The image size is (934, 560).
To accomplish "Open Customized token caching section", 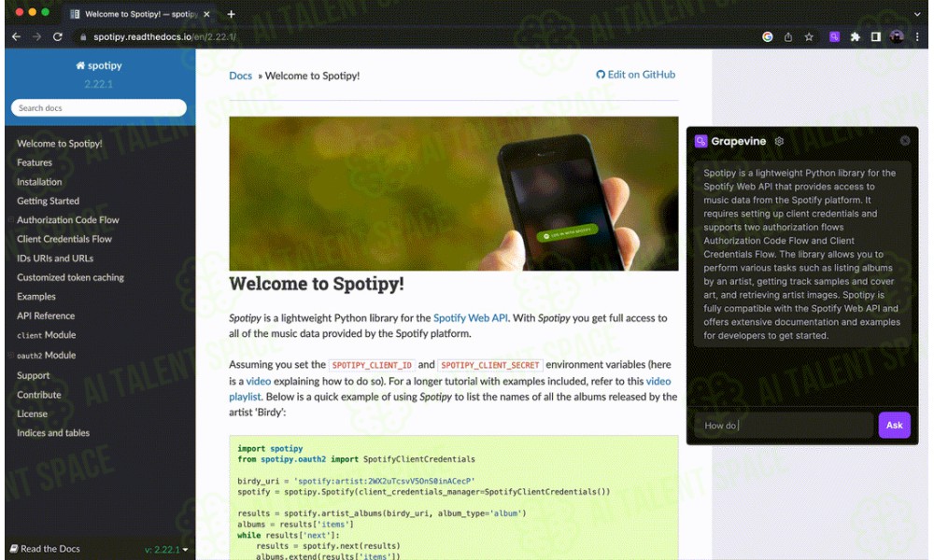I will coord(70,277).
